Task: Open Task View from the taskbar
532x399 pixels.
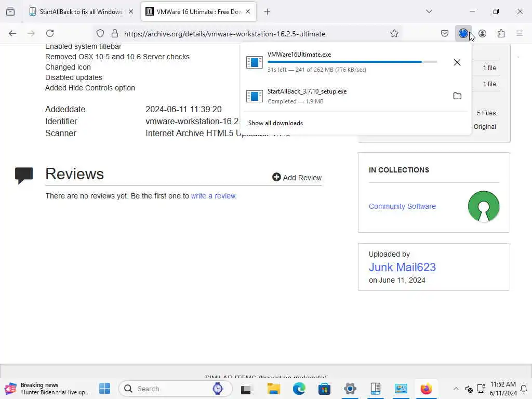Action: tap(246, 389)
